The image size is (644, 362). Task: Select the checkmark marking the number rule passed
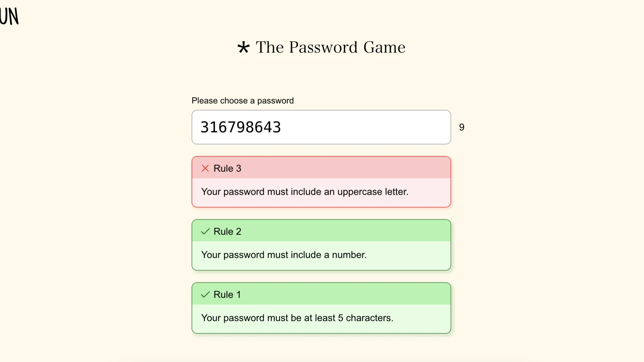205,231
